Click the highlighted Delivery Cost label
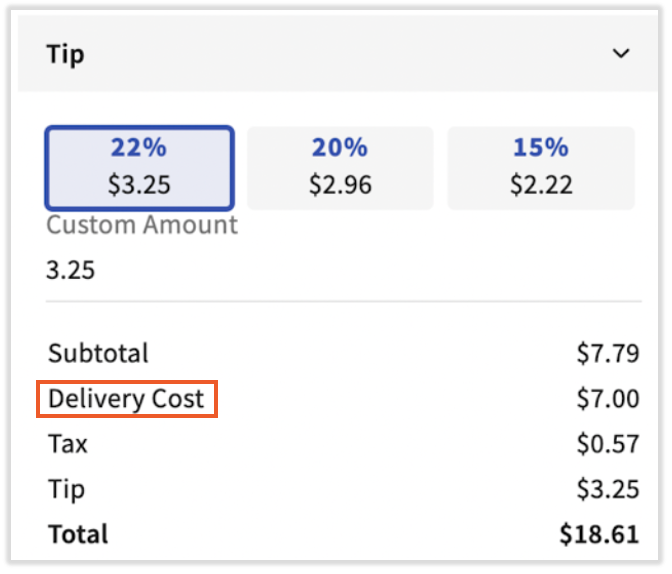 click(x=126, y=399)
